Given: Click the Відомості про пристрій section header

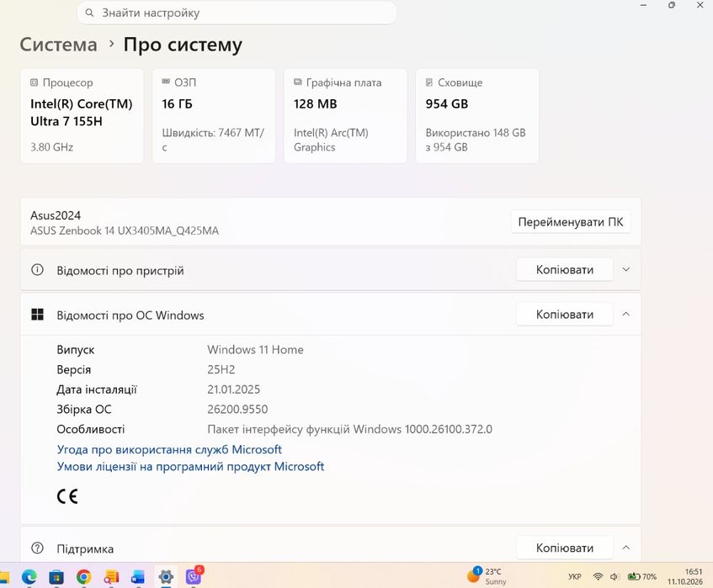Looking at the screenshot, I should (331, 269).
